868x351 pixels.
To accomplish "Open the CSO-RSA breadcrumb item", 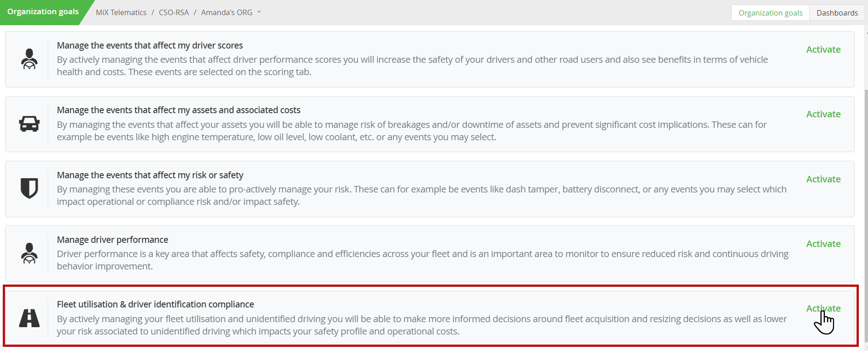I will click(173, 12).
